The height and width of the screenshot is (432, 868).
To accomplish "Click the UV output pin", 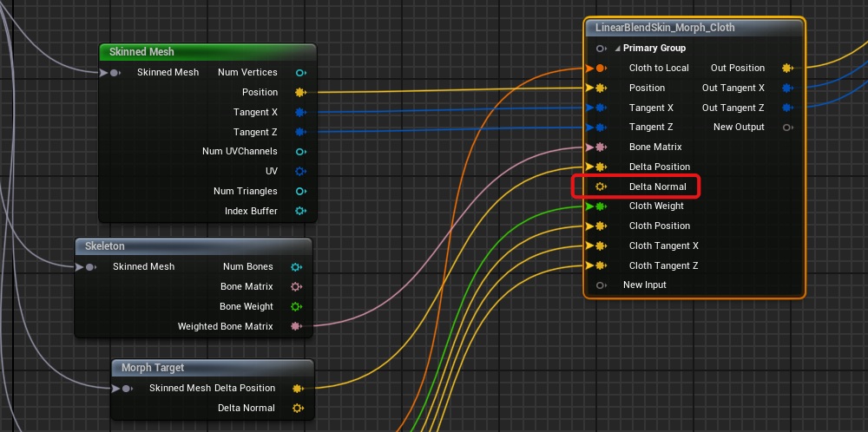I will click(x=300, y=171).
